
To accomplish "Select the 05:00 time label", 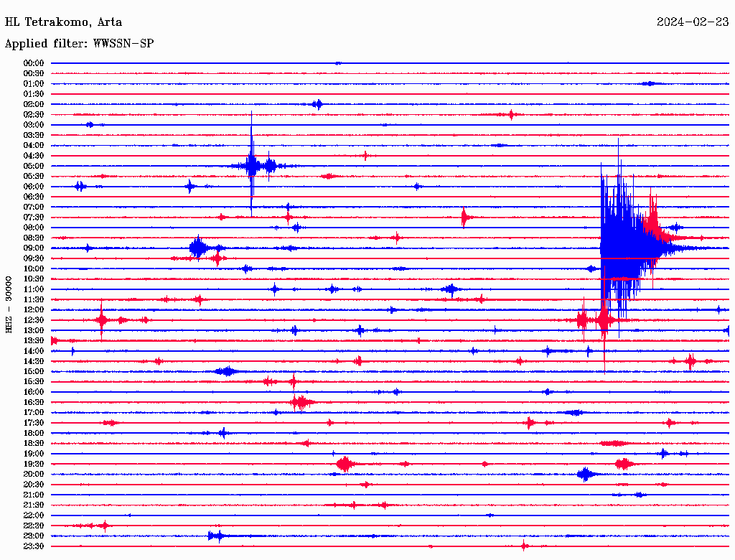I will [34, 166].
